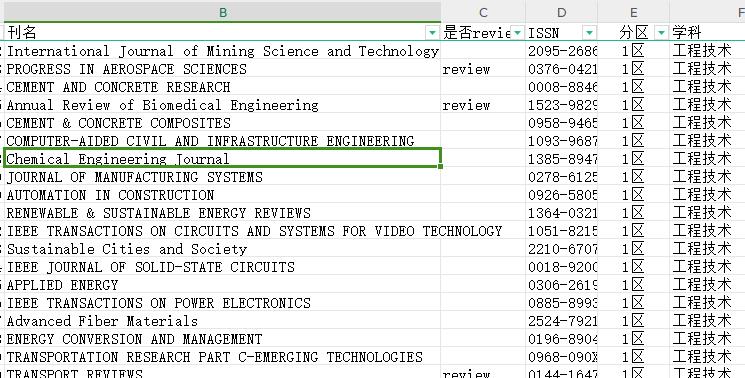Select ISSN cell 1051-8215

pos(562,231)
